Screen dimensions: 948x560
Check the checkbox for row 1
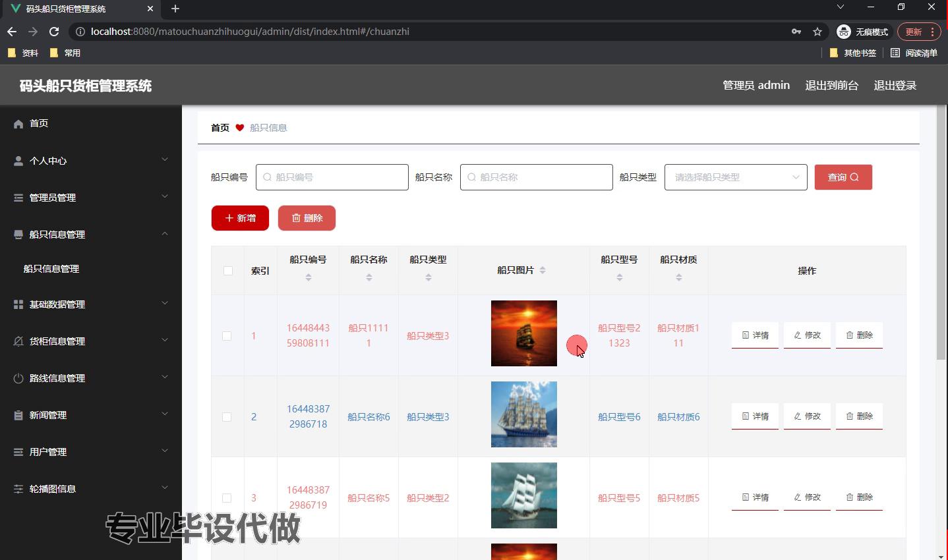227,336
